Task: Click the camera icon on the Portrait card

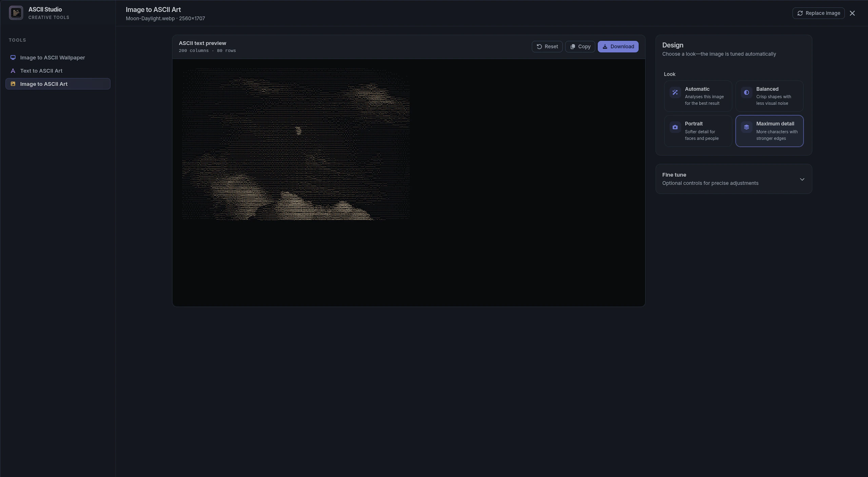Action: [675, 127]
